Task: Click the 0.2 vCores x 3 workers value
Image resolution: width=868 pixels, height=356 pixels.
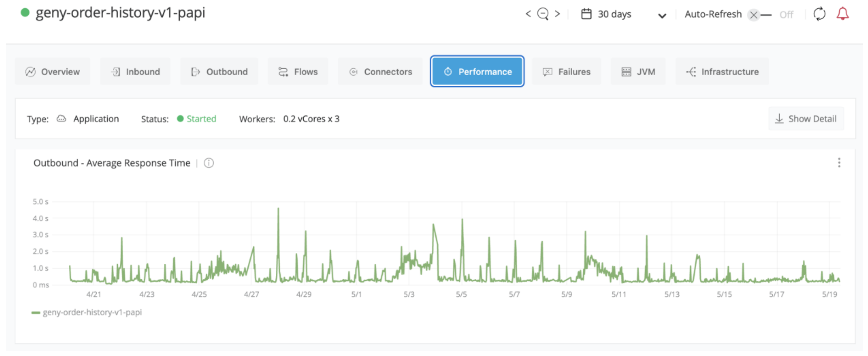Action: (311, 119)
